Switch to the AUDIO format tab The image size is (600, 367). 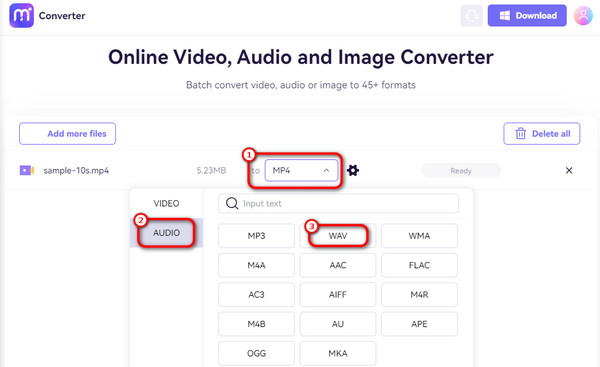166,233
